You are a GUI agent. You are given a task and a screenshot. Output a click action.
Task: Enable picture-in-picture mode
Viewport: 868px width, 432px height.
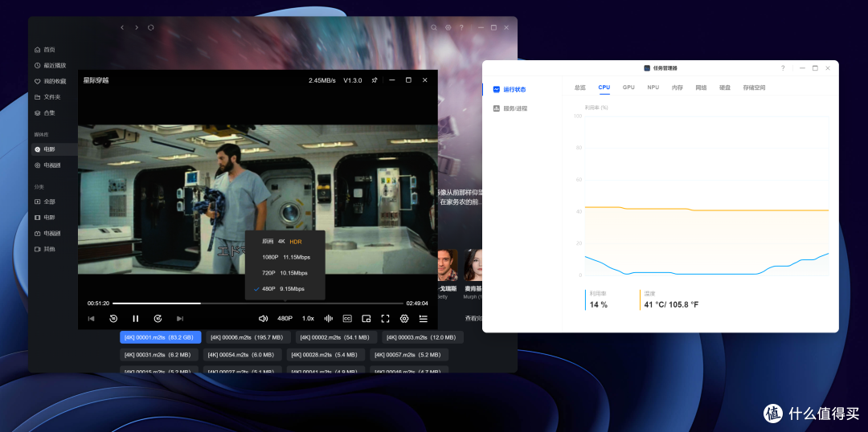[366, 319]
